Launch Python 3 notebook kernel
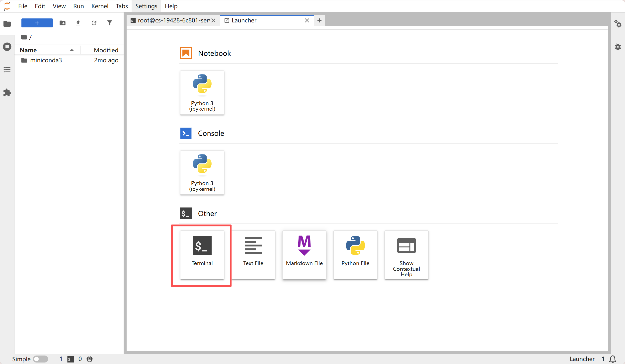Screen dimensions: 625x364 [202, 92]
